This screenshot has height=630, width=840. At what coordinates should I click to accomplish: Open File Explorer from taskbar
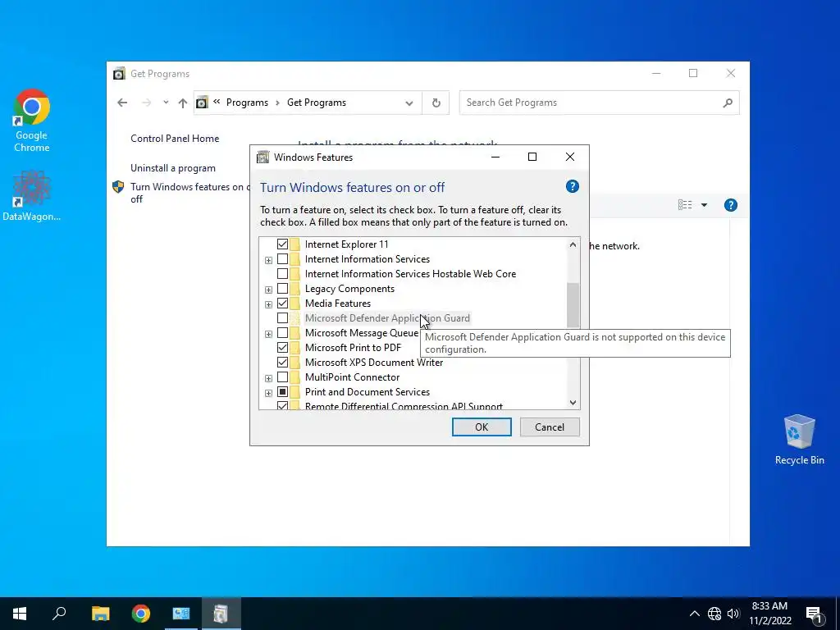tap(100, 614)
